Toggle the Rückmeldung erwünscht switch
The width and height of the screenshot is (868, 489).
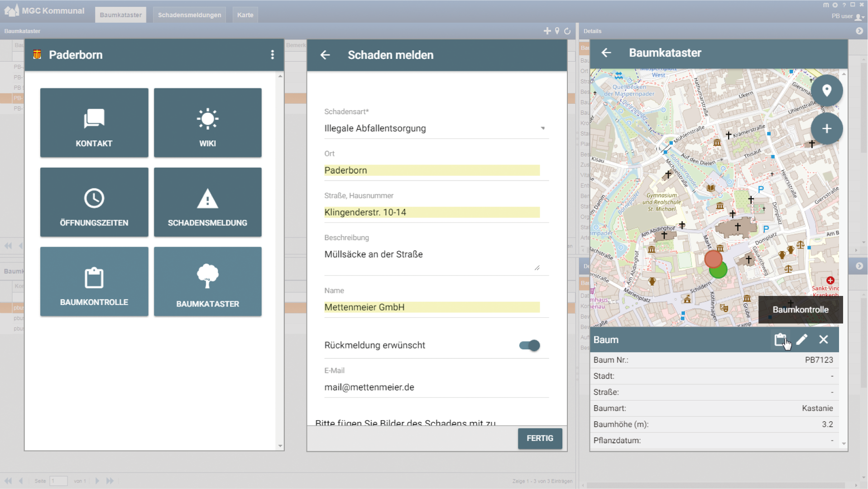pyautogui.click(x=530, y=345)
